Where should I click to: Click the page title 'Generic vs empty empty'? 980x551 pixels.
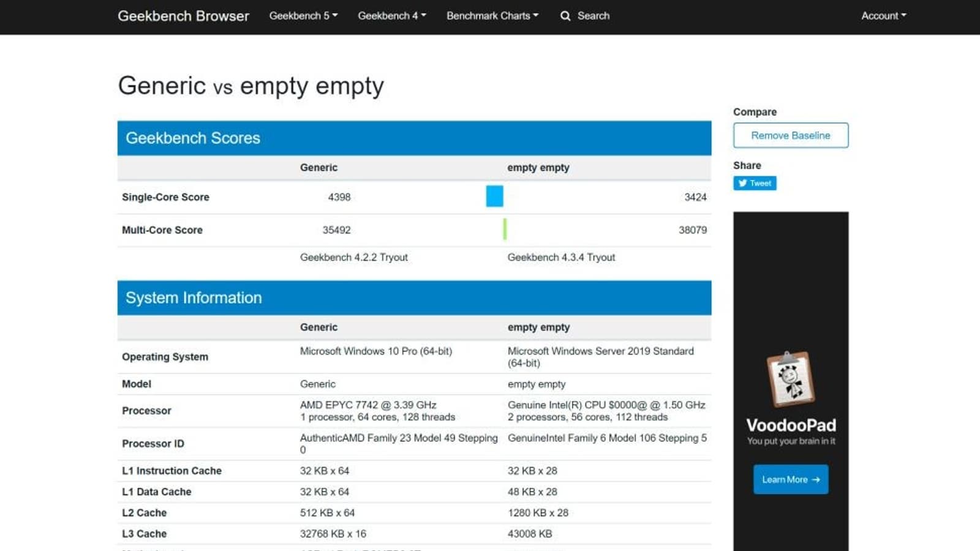pyautogui.click(x=251, y=86)
